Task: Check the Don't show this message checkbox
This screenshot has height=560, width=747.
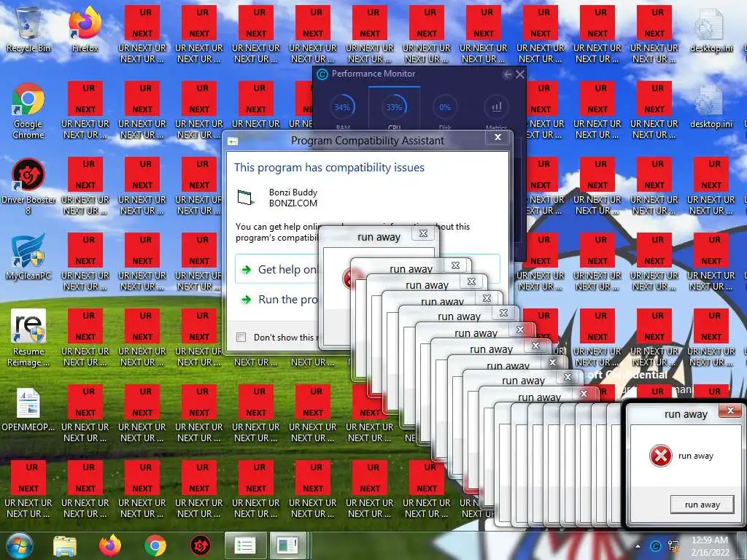Action: pos(241,337)
